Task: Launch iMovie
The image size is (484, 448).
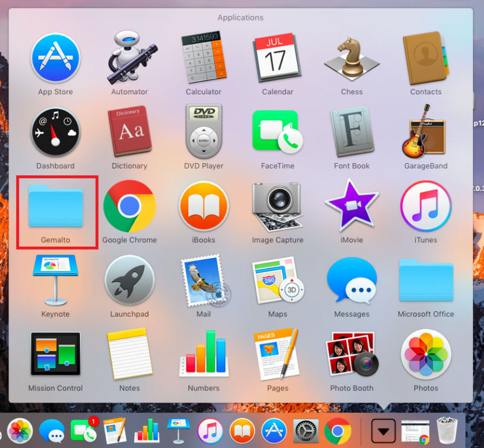Action: (352, 206)
